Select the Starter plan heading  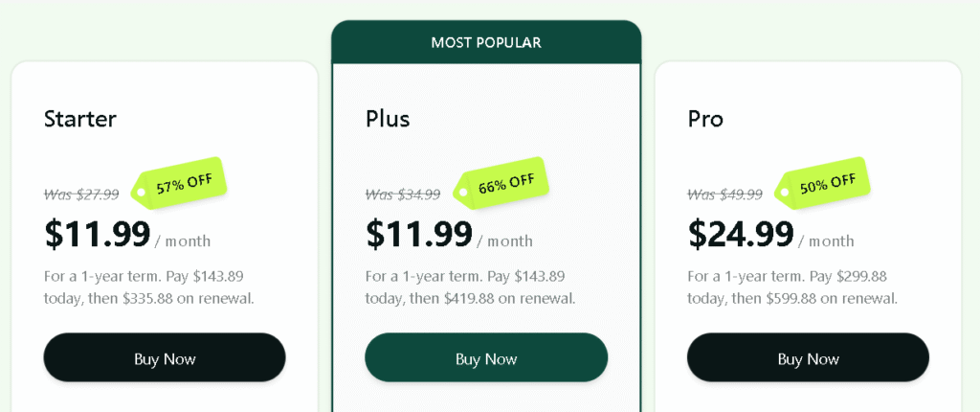80,119
